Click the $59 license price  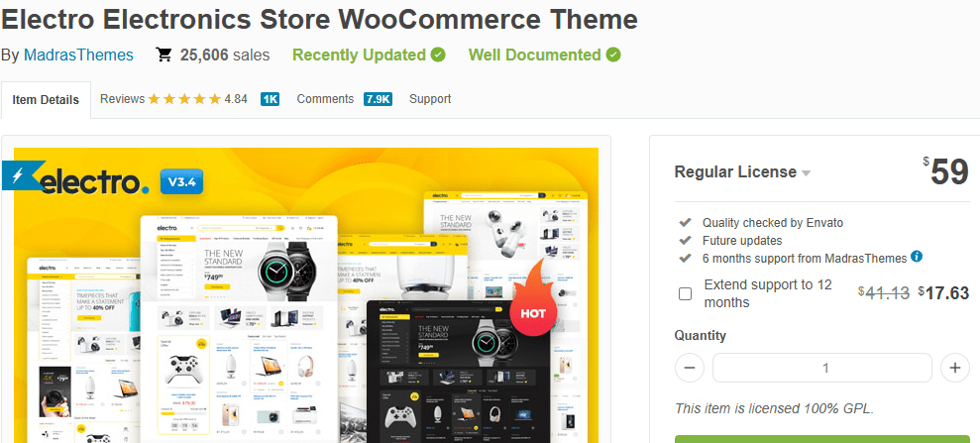point(945,171)
